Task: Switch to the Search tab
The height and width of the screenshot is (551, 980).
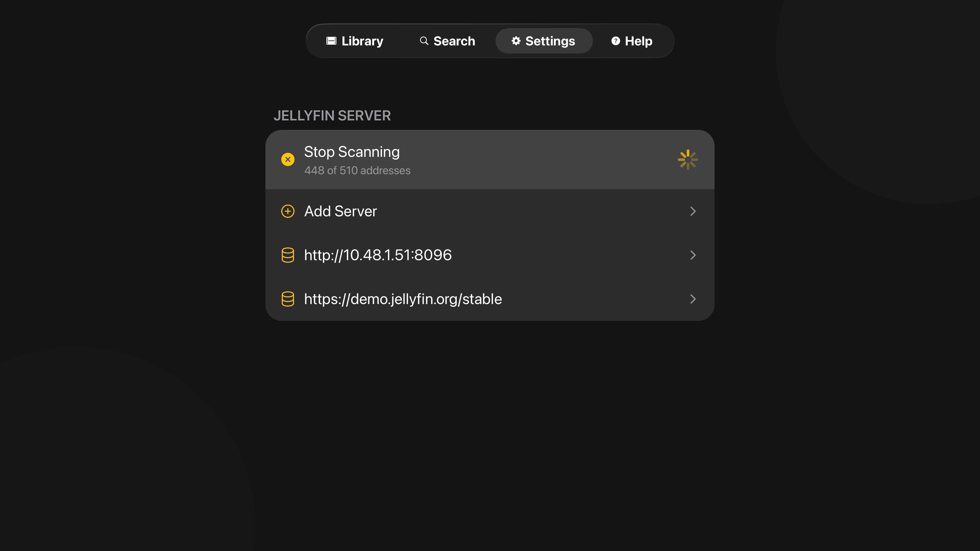Action: click(x=447, y=41)
